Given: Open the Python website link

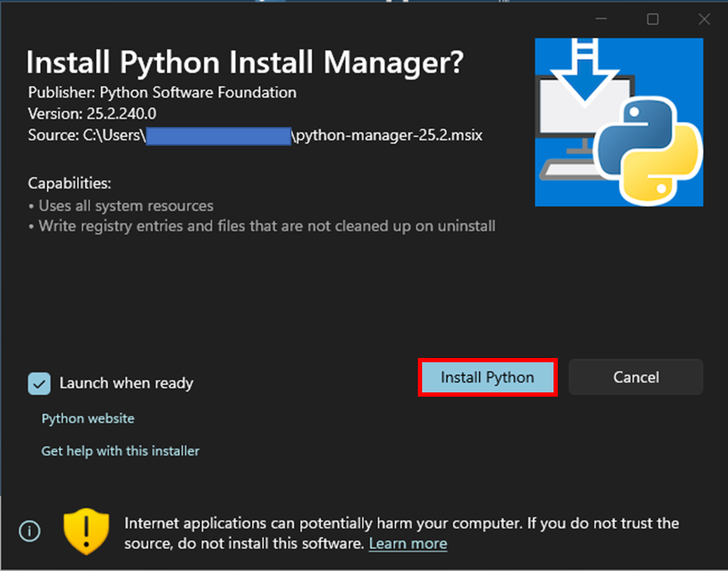Looking at the screenshot, I should click(88, 418).
